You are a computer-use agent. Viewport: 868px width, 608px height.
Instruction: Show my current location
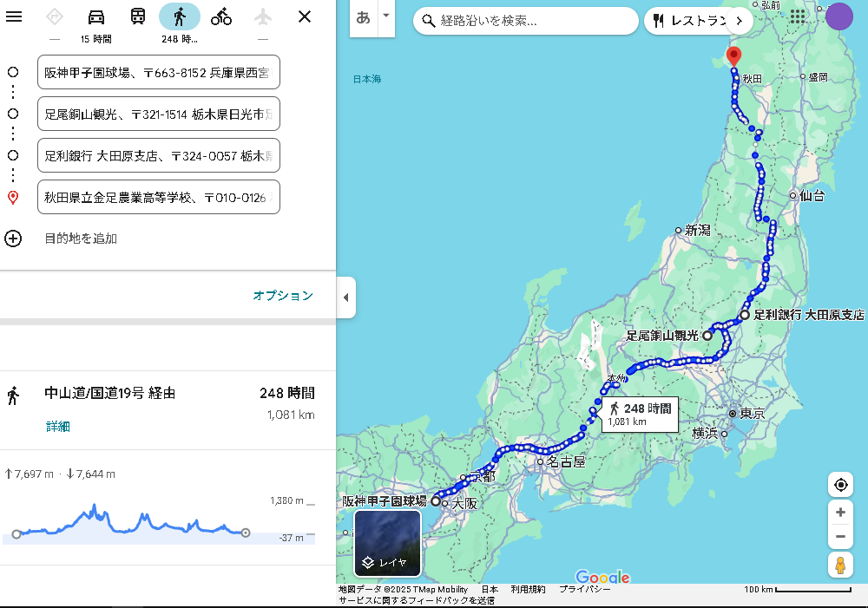(840, 485)
